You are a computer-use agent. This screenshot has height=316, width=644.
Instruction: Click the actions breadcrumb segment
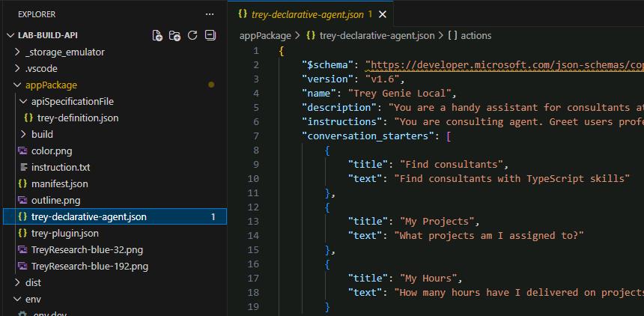476,36
